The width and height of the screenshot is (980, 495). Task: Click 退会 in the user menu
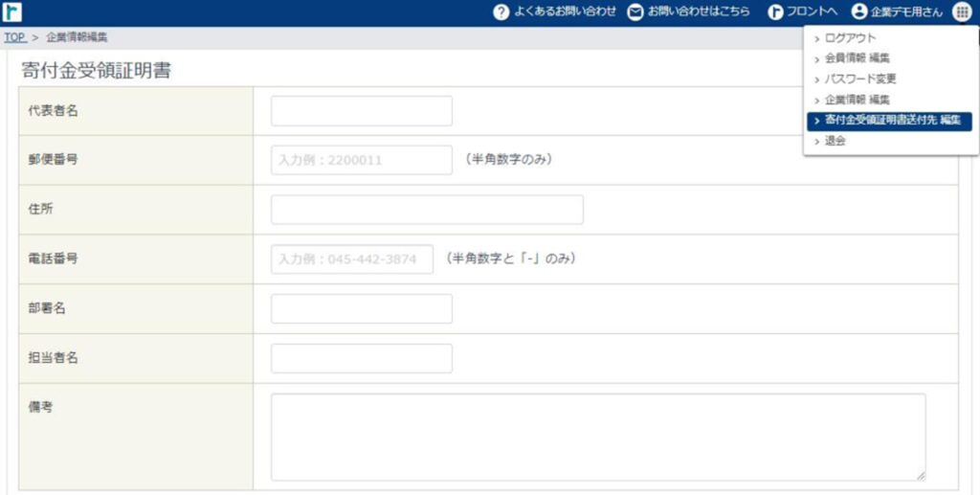coord(835,141)
